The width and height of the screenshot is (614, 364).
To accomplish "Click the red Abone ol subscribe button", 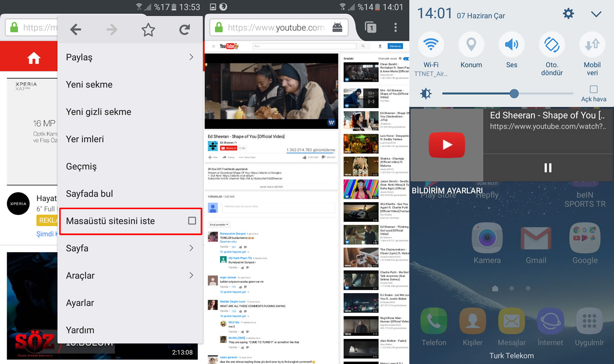I will [x=228, y=148].
